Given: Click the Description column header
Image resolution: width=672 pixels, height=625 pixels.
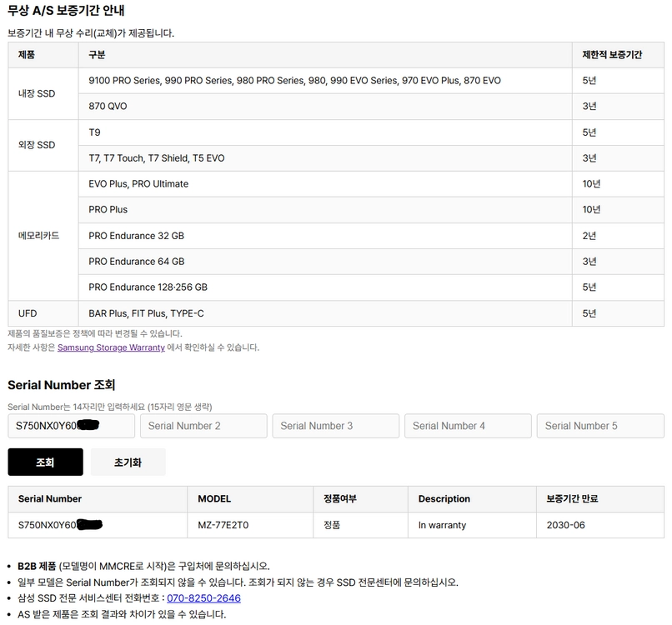Looking at the screenshot, I should pos(472,499).
